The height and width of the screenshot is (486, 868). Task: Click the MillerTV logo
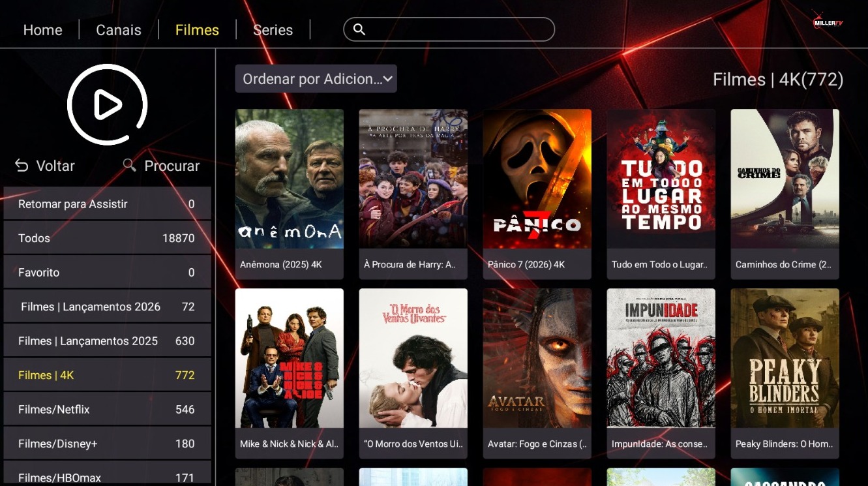pyautogui.click(x=828, y=21)
